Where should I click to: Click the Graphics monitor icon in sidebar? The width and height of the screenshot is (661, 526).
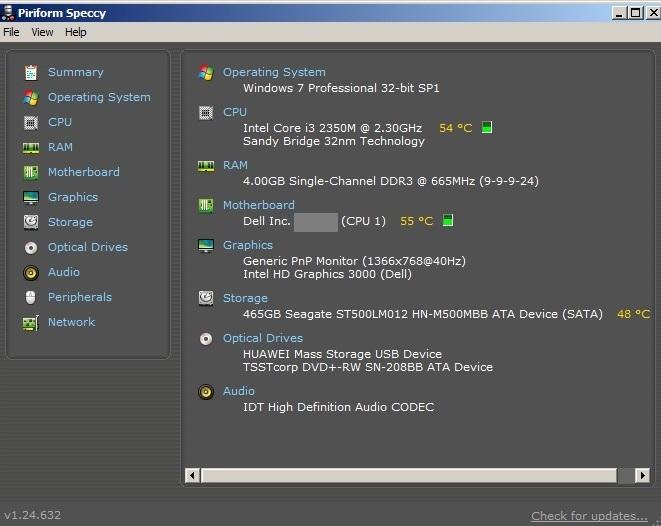click(31, 197)
